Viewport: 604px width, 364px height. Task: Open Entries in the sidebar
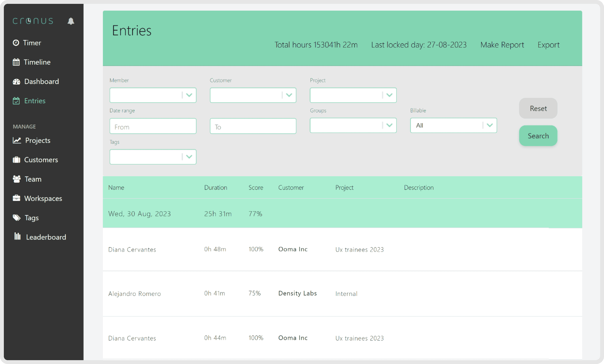tap(35, 101)
